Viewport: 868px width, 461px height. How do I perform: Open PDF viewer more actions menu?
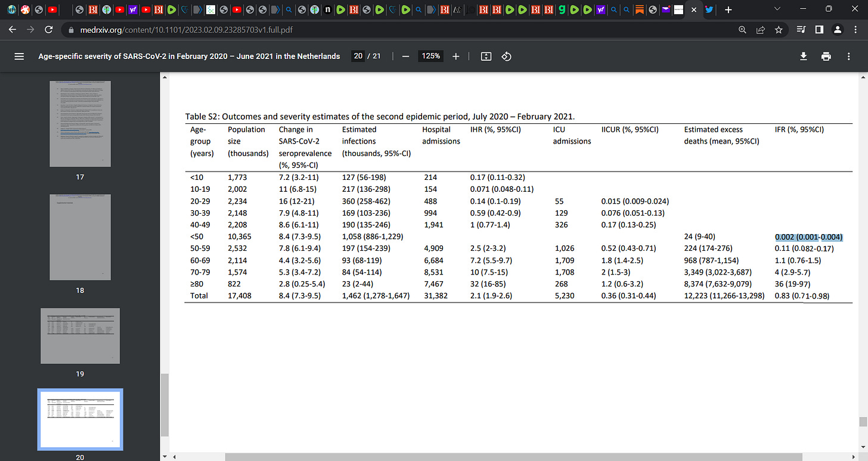pos(849,56)
